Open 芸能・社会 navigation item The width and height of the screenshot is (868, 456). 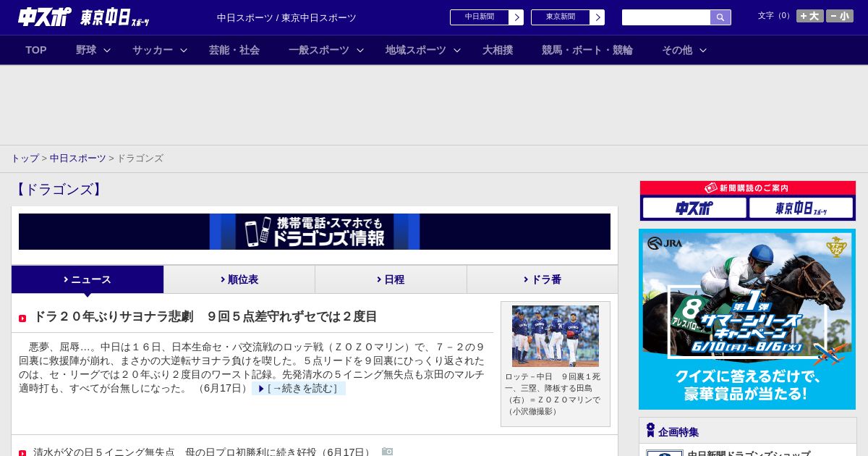tap(234, 50)
